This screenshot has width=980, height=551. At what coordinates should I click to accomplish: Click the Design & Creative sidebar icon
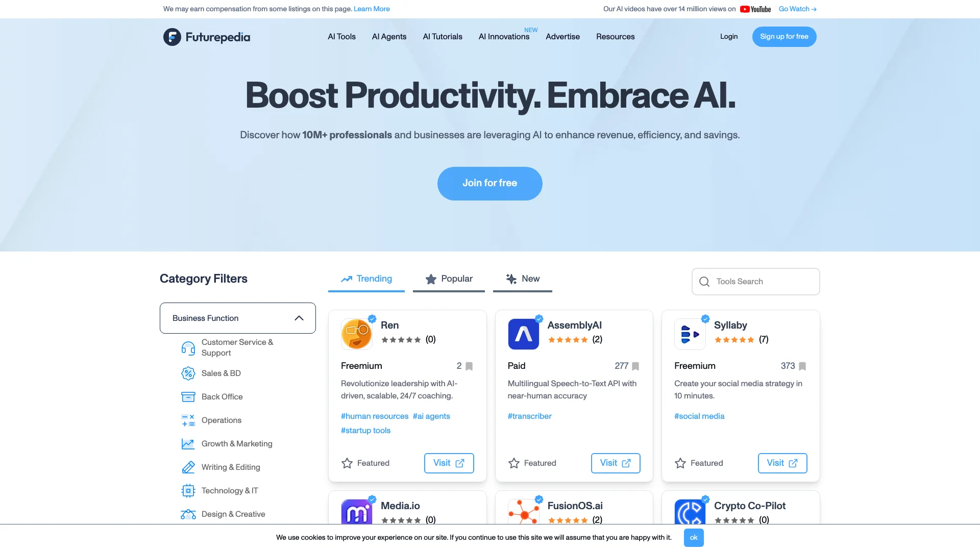pyautogui.click(x=188, y=513)
